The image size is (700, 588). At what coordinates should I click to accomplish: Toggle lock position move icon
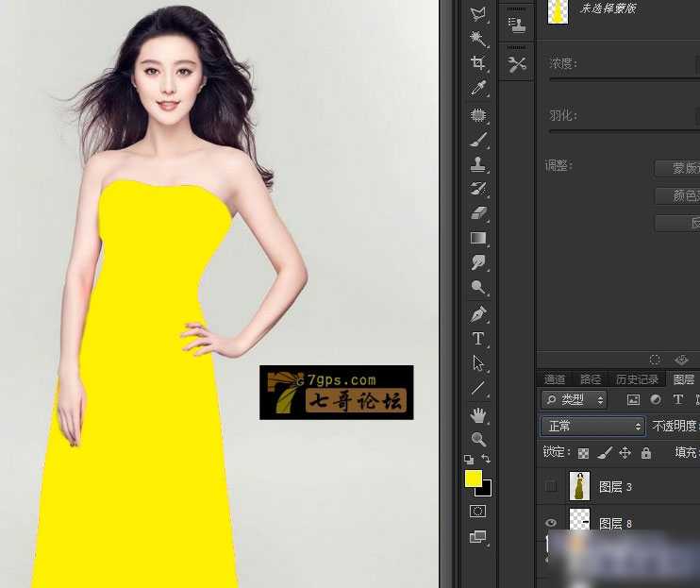625,453
